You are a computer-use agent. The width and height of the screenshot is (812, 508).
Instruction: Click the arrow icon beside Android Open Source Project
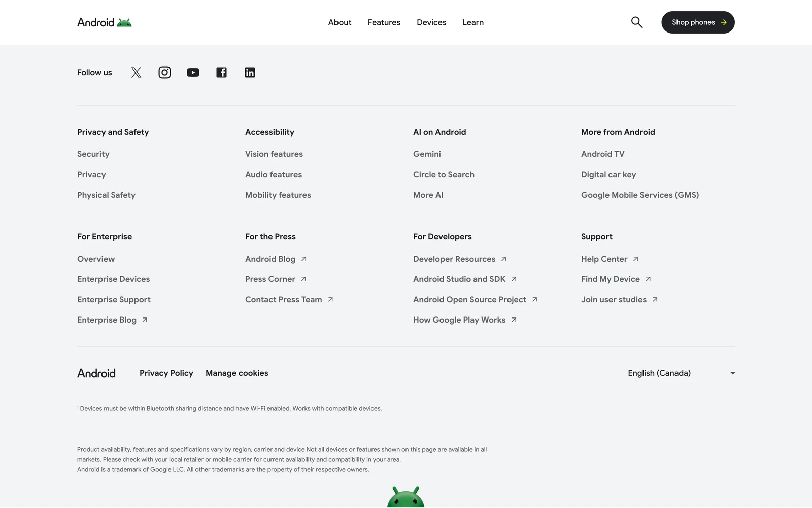point(534,300)
